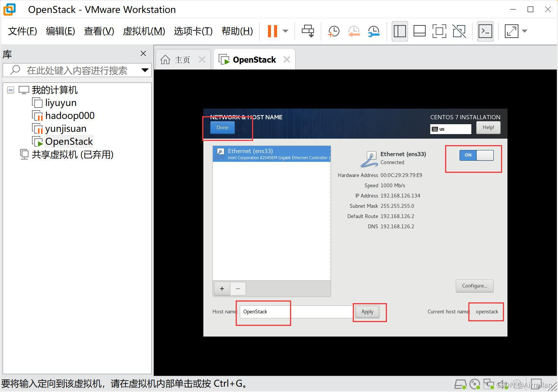Click the IP Address value 192.168.126.134
558x392 pixels.
coord(400,196)
